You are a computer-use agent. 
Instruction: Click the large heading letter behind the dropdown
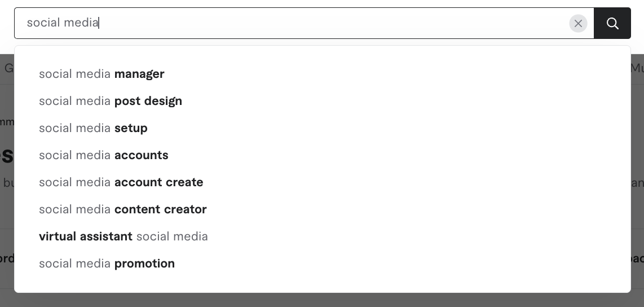pos(7,154)
